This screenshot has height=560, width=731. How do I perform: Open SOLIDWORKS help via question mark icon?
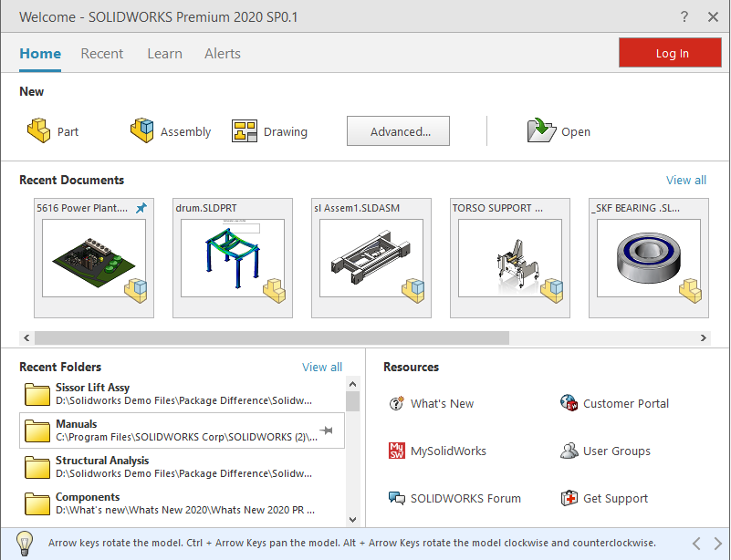(684, 16)
